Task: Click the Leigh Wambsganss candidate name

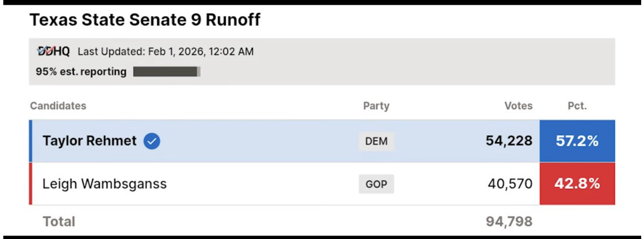Action: [x=104, y=184]
